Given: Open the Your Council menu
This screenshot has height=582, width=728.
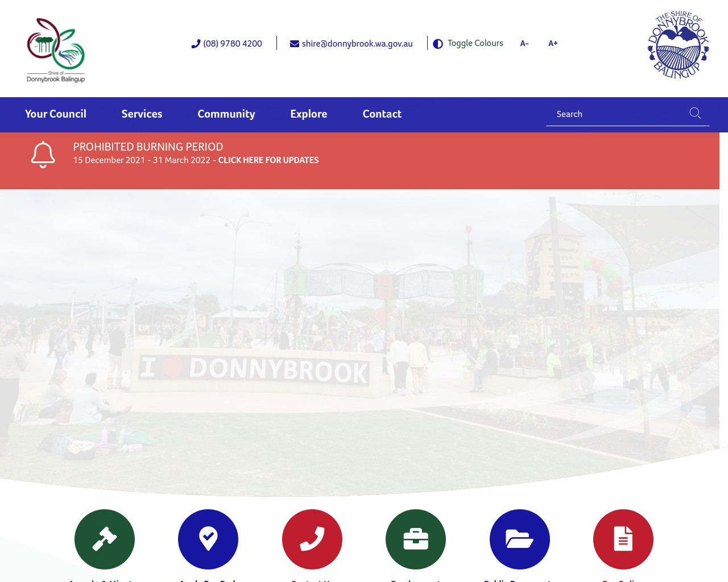Looking at the screenshot, I should pos(56,114).
